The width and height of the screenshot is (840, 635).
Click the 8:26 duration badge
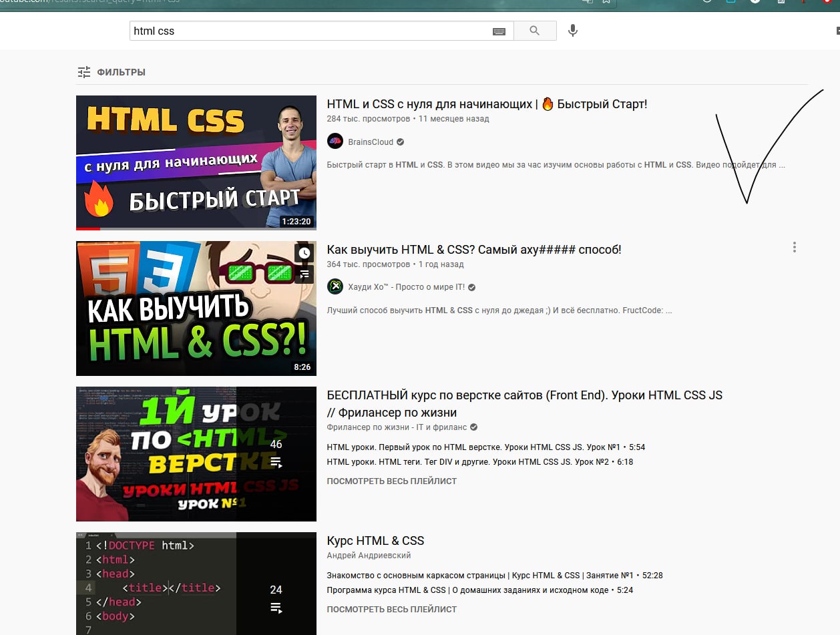pyautogui.click(x=302, y=367)
